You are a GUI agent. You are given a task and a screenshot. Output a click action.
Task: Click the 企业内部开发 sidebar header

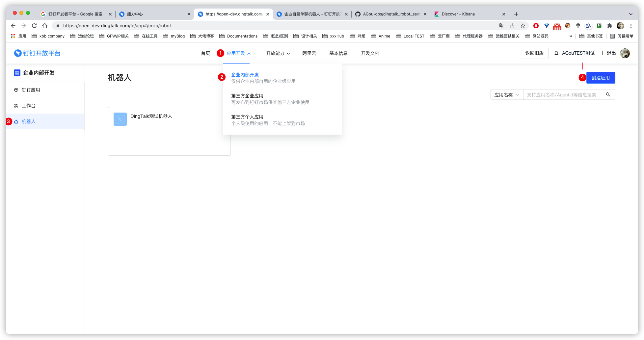tap(34, 73)
